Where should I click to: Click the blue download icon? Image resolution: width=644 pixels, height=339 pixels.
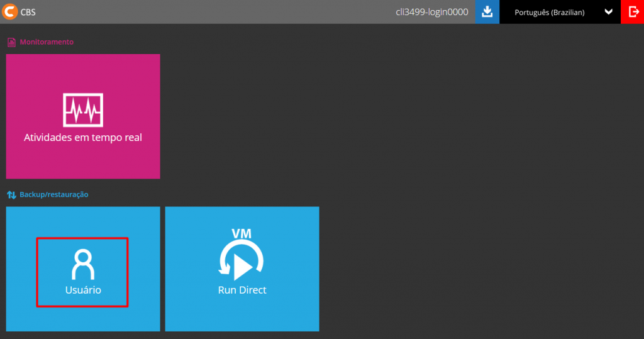(x=487, y=12)
